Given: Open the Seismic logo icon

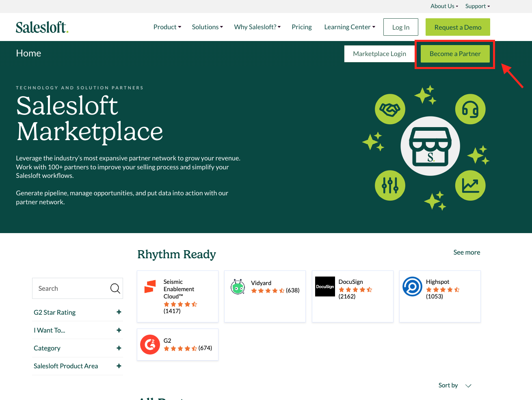Looking at the screenshot, I should coord(150,287).
